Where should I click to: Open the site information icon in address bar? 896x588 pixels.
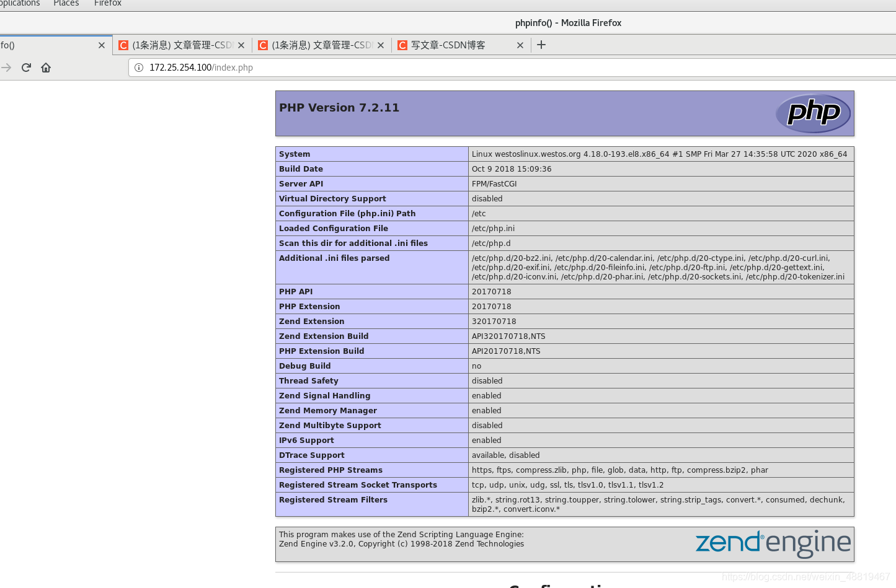point(139,68)
